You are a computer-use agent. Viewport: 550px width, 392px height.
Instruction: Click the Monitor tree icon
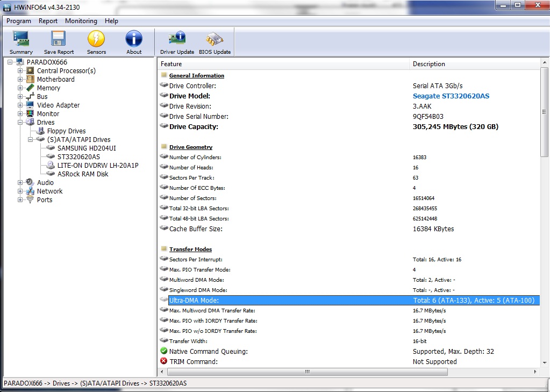pos(31,113)
